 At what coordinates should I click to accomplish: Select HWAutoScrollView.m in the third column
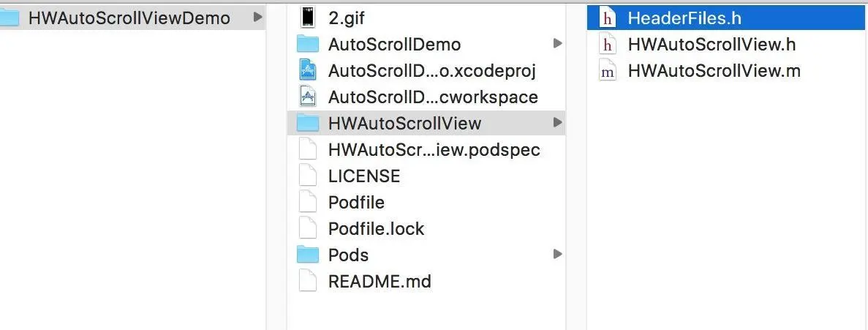pyautogui.click(x=728, y=72)
